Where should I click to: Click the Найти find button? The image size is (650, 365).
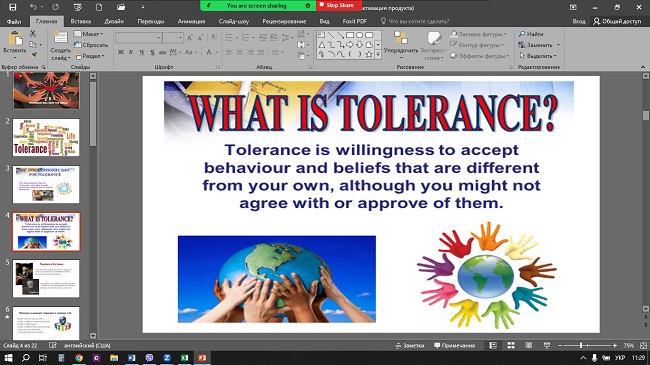pos(531,34)
